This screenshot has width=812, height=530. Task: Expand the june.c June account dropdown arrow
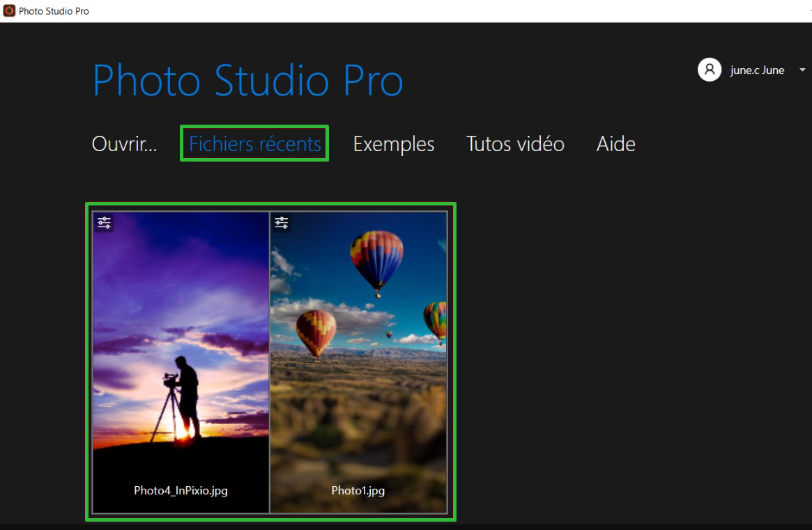(x=802, y=70)
